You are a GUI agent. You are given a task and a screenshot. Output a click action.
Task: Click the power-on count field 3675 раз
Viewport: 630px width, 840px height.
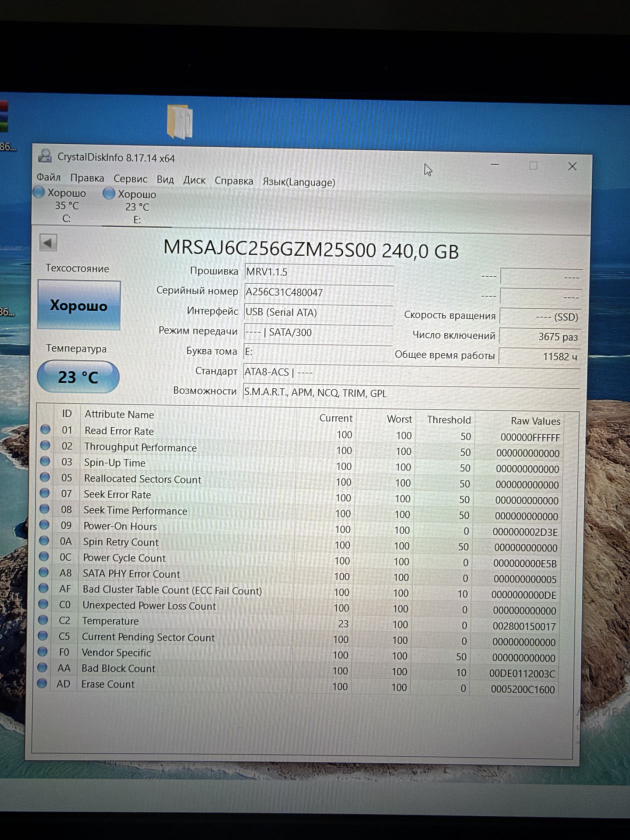point(540,336)
